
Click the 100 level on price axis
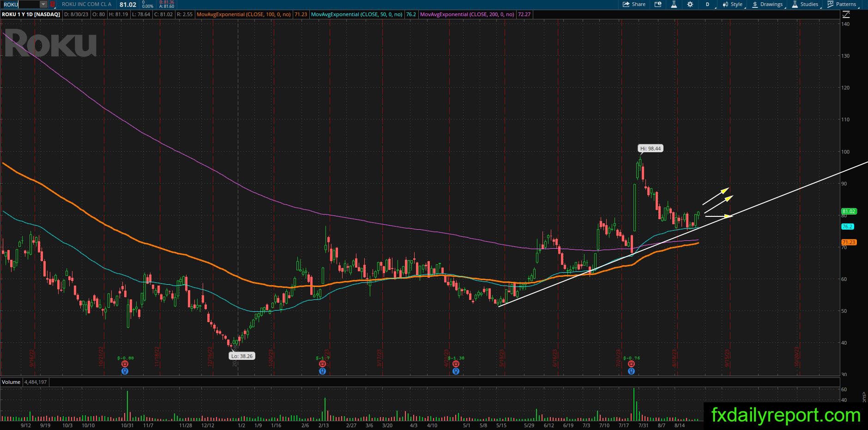coord(845,152)
